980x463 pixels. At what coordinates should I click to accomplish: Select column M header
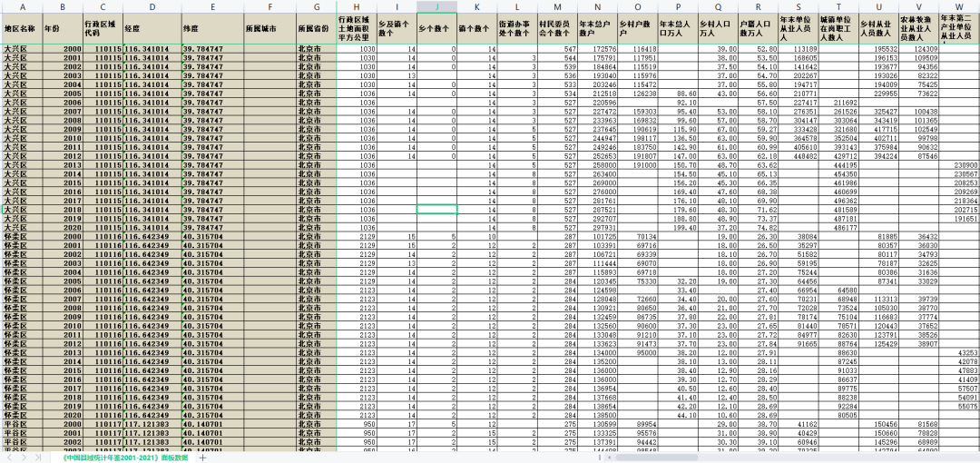557,6
